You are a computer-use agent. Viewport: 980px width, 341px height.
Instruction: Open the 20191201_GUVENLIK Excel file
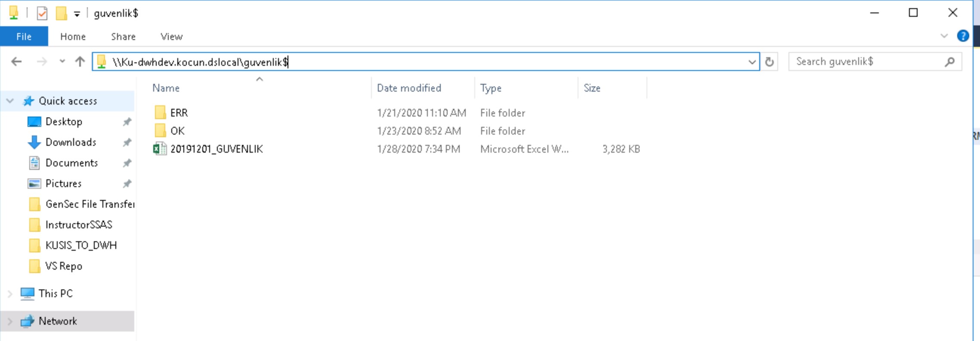pyautogui.click(x=216, y=149)
